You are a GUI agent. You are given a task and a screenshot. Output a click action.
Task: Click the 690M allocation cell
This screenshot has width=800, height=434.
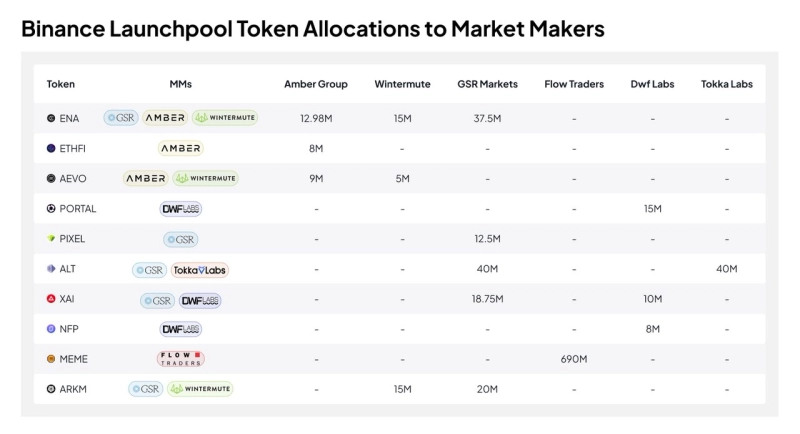(x=574, y=359)
